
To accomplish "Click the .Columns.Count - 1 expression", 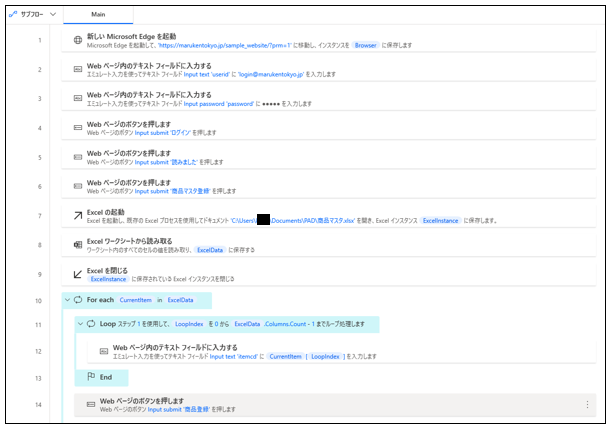I will coord(290,324).
